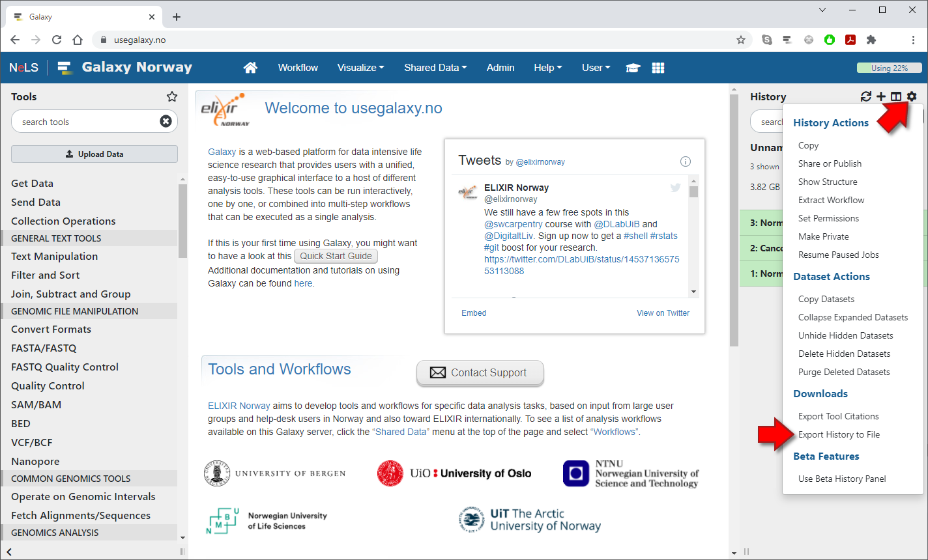This screenshot has height=560, width=928.
Task: Open the history options gear icon
Action: click(912, 96)
